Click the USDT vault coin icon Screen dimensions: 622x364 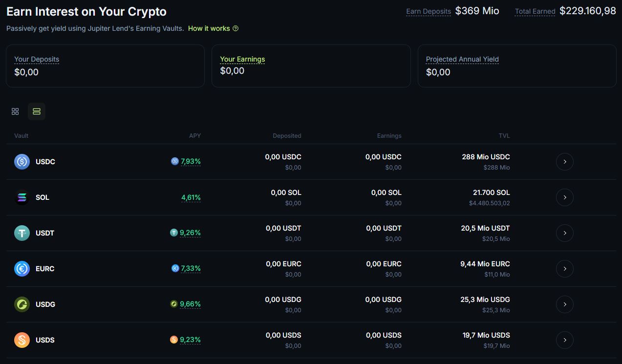[x=22, y=233]
